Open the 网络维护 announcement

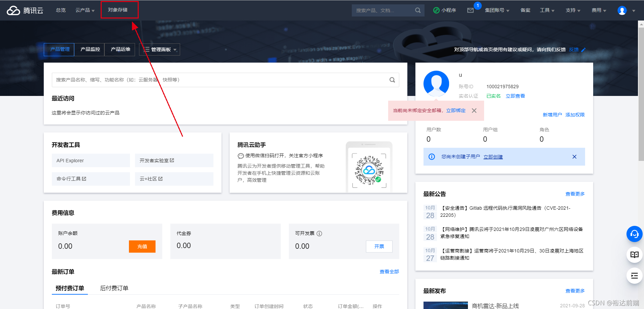pyautogui.click(x=511, y=233)
